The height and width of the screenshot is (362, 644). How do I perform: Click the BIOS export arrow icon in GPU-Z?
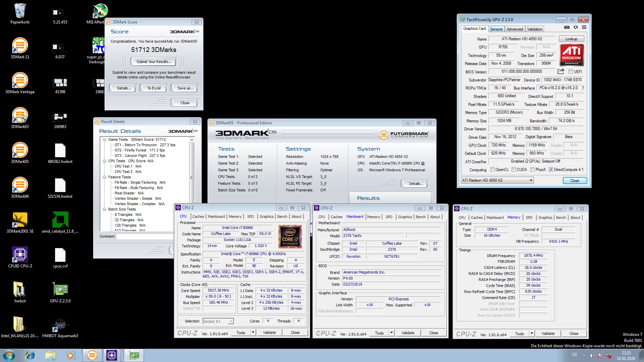560,71
